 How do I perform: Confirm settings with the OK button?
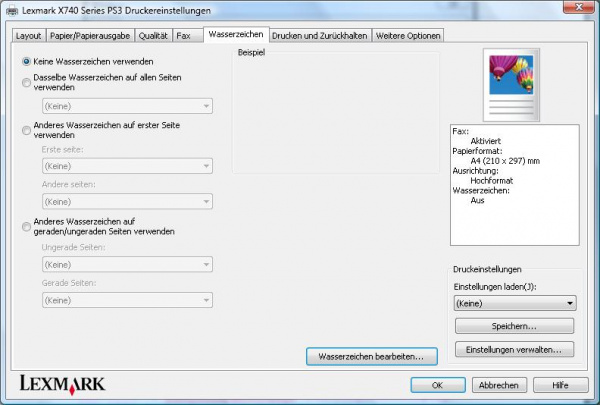coord(438,385)
